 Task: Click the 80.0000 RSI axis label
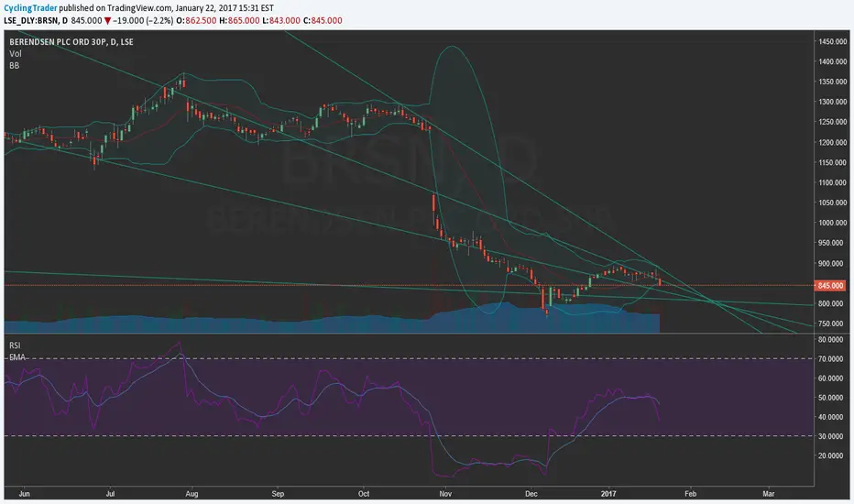(832, 339)
